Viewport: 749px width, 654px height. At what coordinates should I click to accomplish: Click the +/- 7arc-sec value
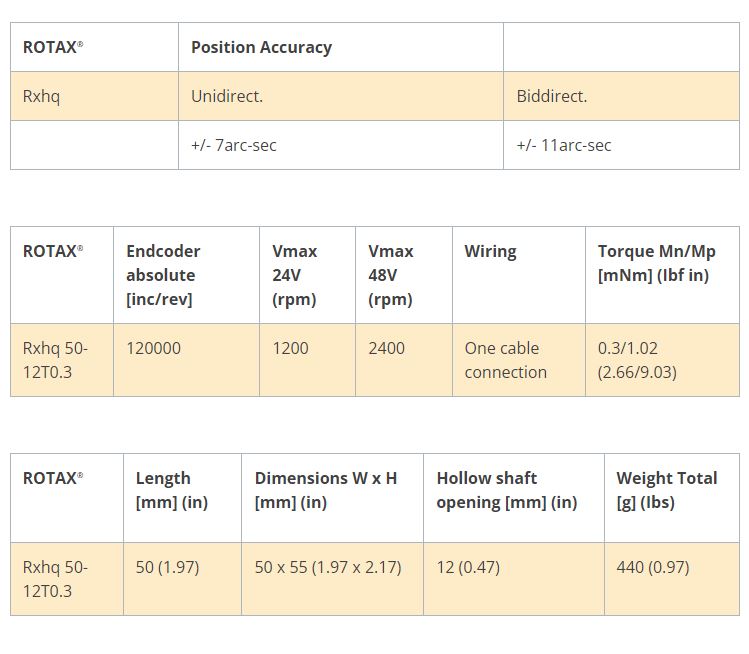click(x=233, y=145)
